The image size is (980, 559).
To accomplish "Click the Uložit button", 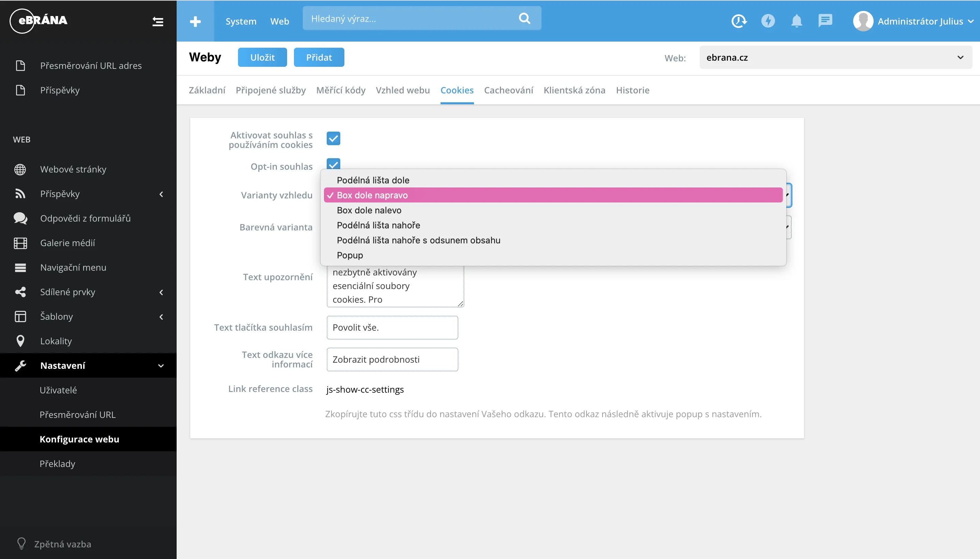I will tap(262, 58).
